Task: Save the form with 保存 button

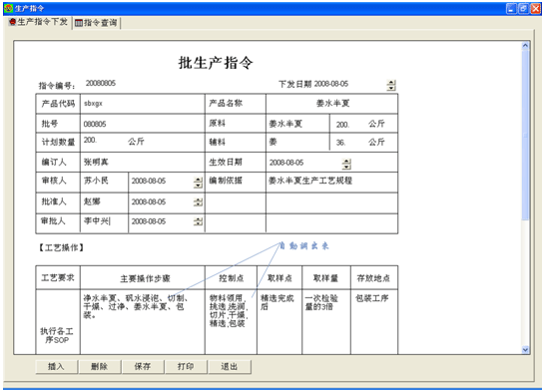Action: [143, 367]
